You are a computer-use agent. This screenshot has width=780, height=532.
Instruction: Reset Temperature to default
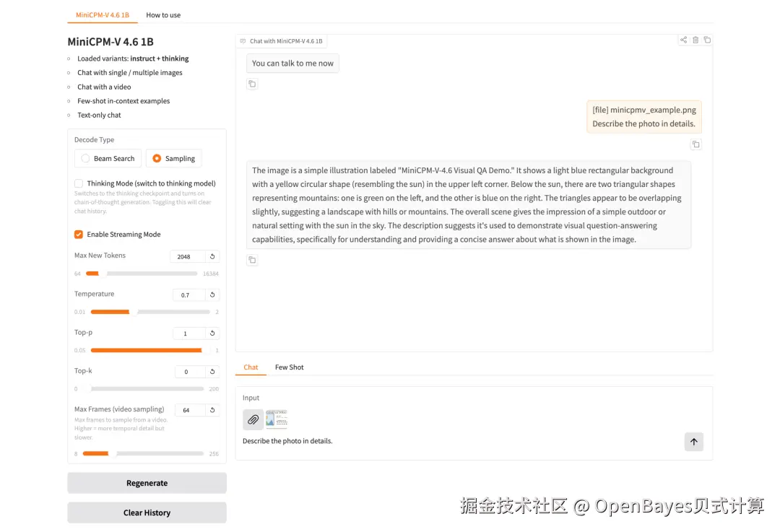click(212, 295)
